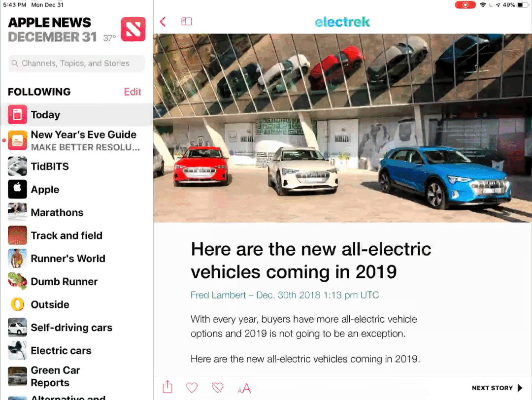Image resolution: width=532 pixels, height=400 pixels.
Task: Tap the article hero image of cars
Action: 342,128
